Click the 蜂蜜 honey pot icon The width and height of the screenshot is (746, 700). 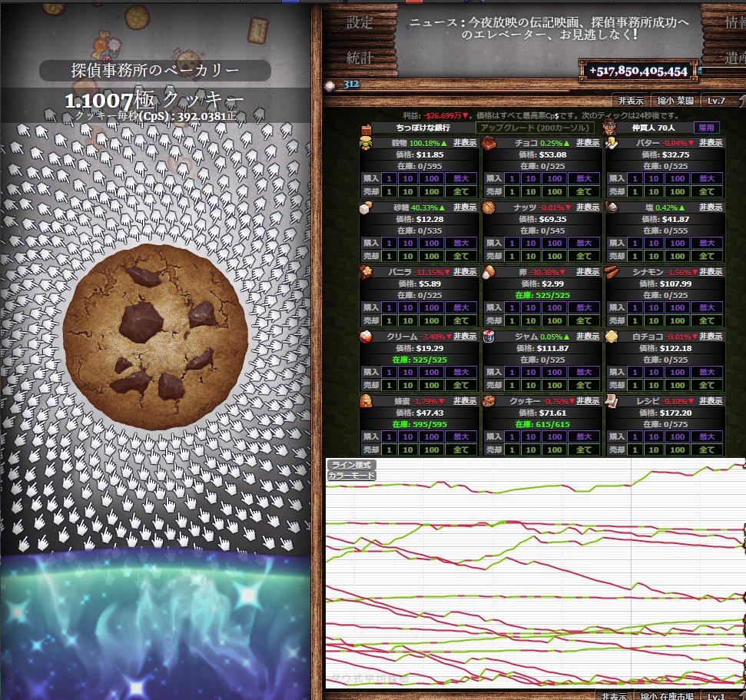click(366, 401)
